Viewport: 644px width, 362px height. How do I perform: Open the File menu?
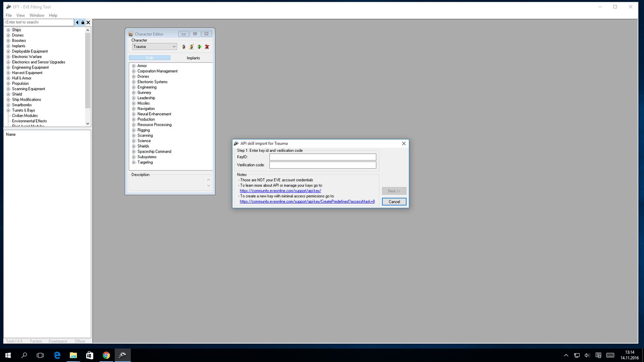[x=9, y=15]
